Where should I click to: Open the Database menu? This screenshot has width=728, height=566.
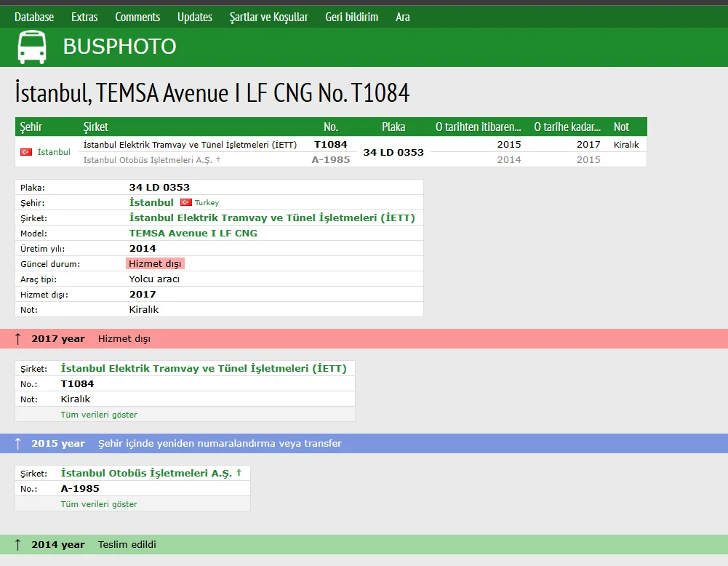pos(34,17)
